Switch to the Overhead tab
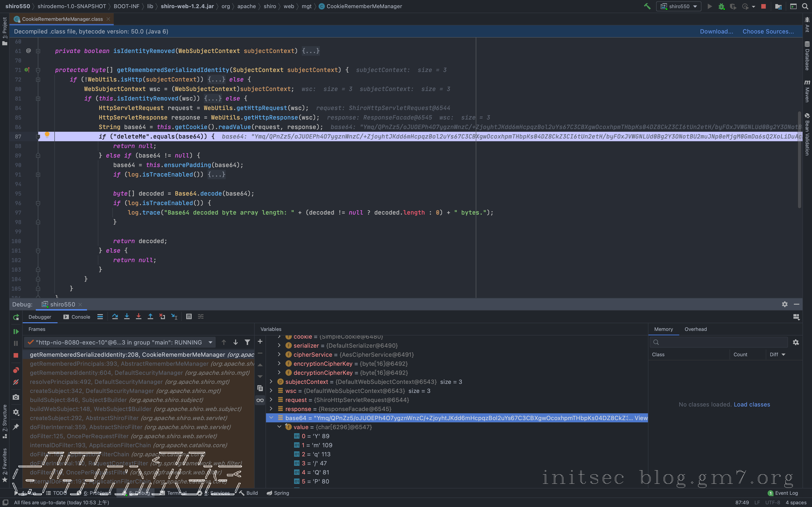Image resolution: width=812 pixels, height=507 pixels. point(695,329)
